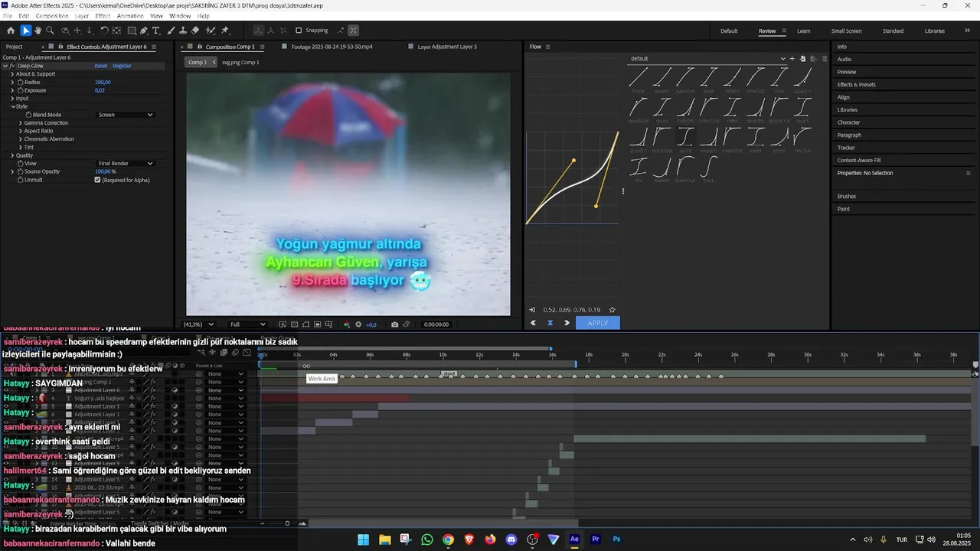The width and height of the screenshot is (980, 551).
Task: Toggle the Radius property stopwatch
Action: coord(21,82)
